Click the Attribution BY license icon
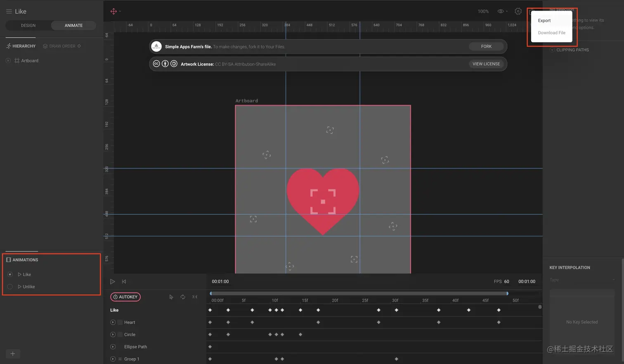Screen dimensions: 624x364 coord(165,64)
